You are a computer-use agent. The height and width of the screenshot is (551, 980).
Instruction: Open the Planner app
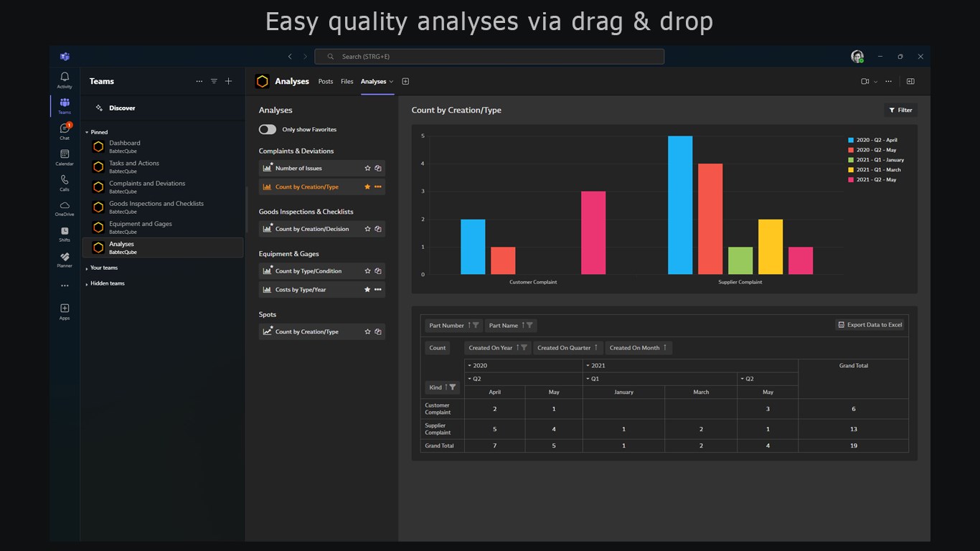pyautogui.click(x=65, y=260)
